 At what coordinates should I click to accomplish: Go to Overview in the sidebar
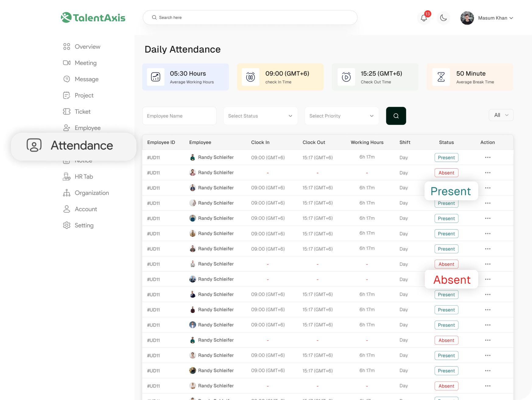tap(87, 47)
